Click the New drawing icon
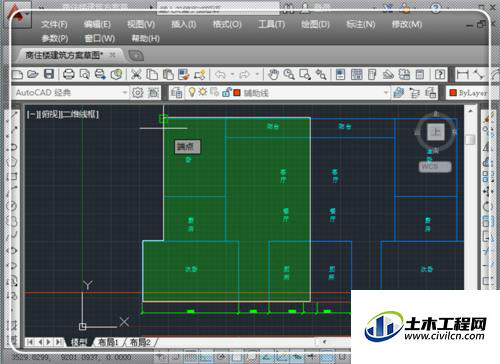This screenshot has width=500, height=364. point(17,74)
